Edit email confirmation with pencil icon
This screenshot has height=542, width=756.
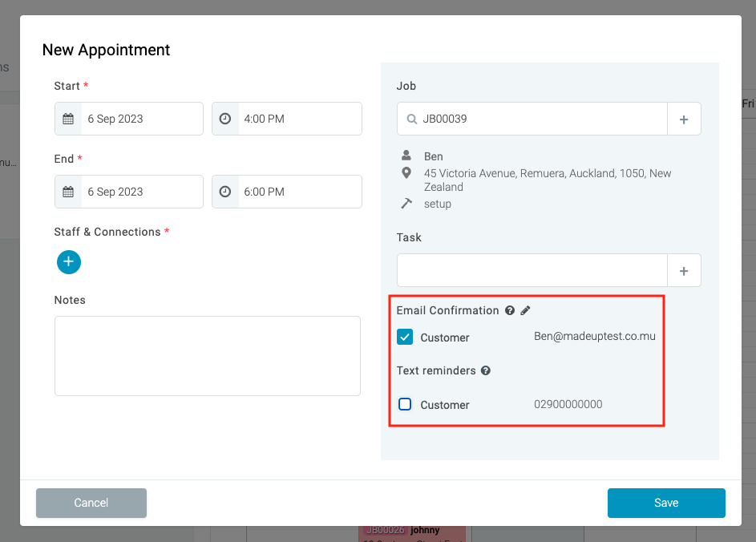(526, 310)
